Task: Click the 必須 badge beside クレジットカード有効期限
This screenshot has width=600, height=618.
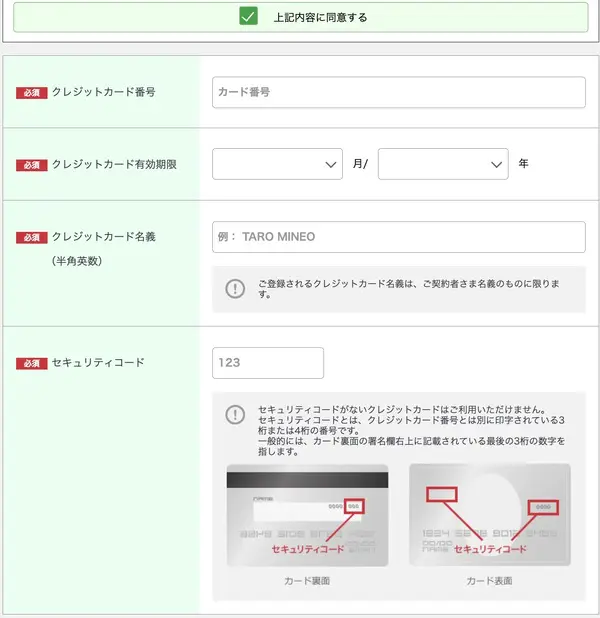Action: click(x=31, y=164)
